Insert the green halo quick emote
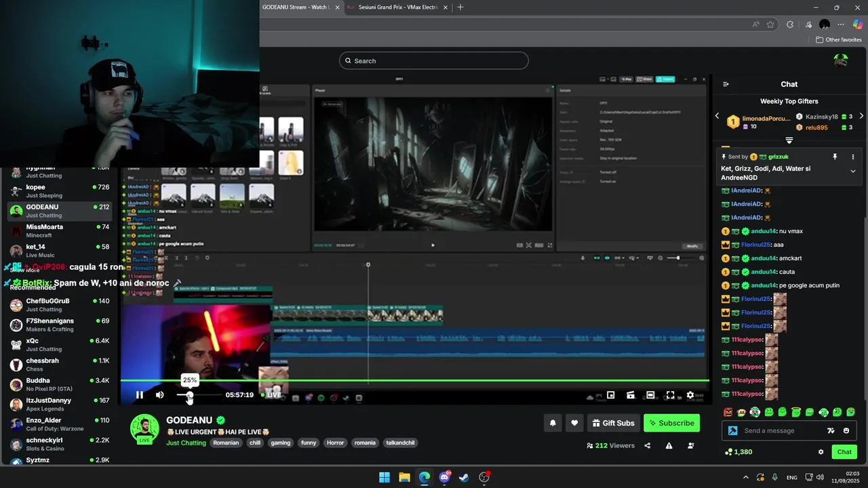The image size is (868, 488). (796, 412)
